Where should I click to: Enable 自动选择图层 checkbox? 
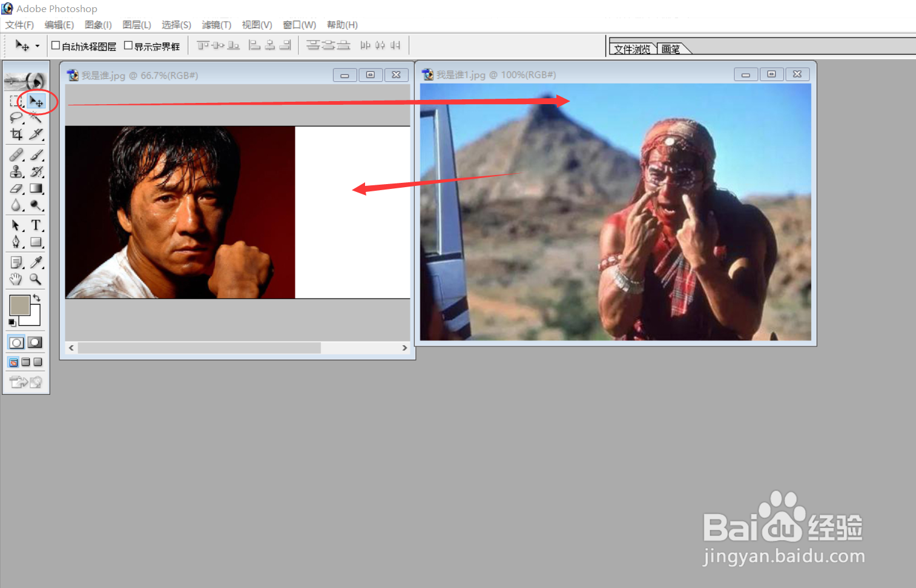(56, 45)
